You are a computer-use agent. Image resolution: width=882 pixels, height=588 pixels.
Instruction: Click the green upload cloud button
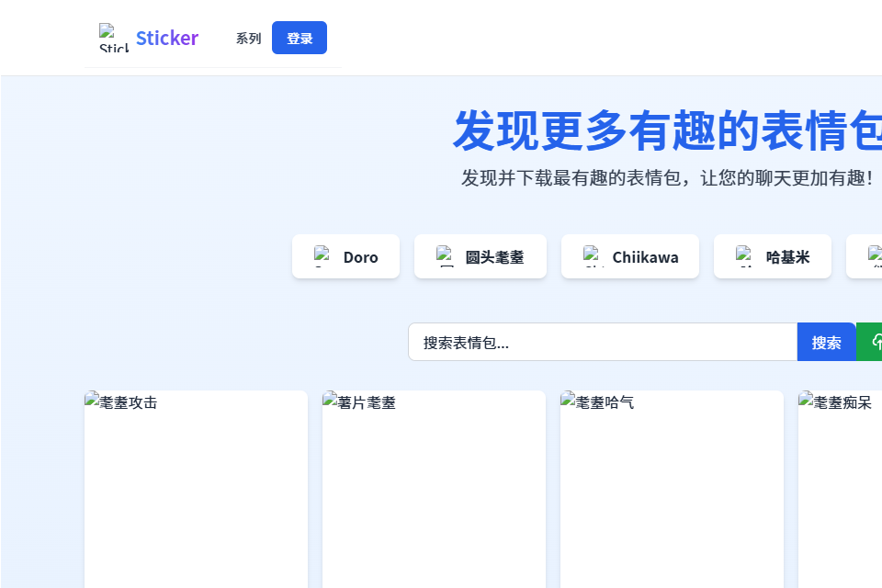coord(870,342)
